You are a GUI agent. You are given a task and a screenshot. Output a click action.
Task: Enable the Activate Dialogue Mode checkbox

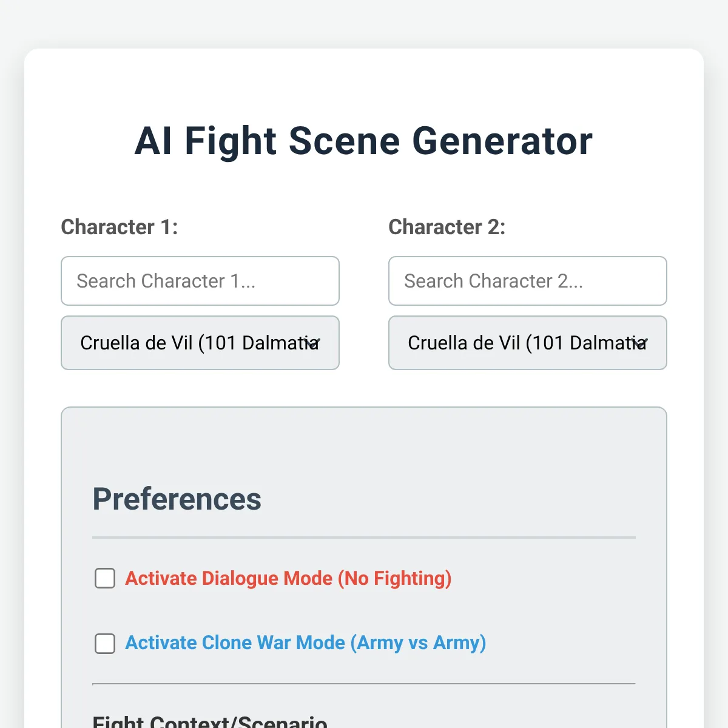[x=105, y=578]
